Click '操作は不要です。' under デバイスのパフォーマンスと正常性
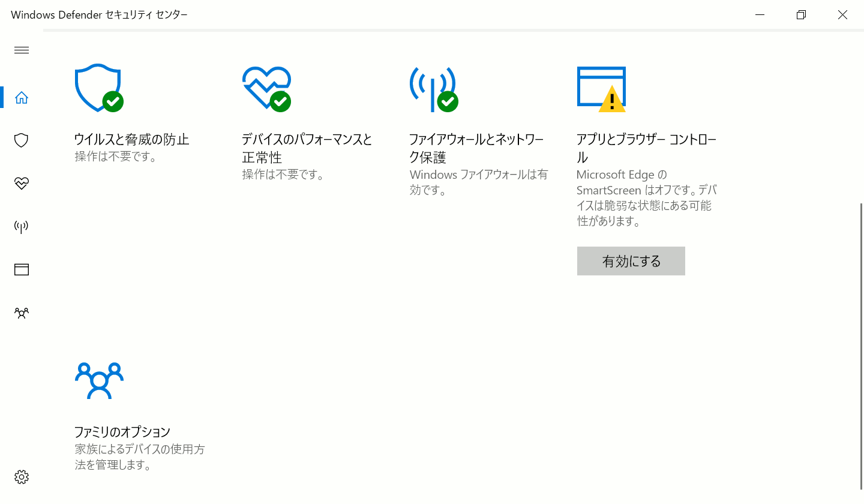This screenshot has height=504, width=864. point(283,175)
